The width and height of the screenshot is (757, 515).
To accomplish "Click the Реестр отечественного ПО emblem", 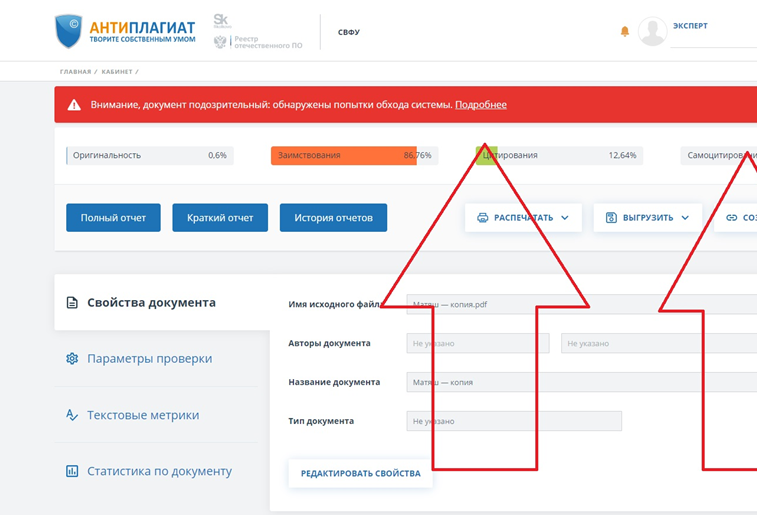I will [x=220, y=42].
